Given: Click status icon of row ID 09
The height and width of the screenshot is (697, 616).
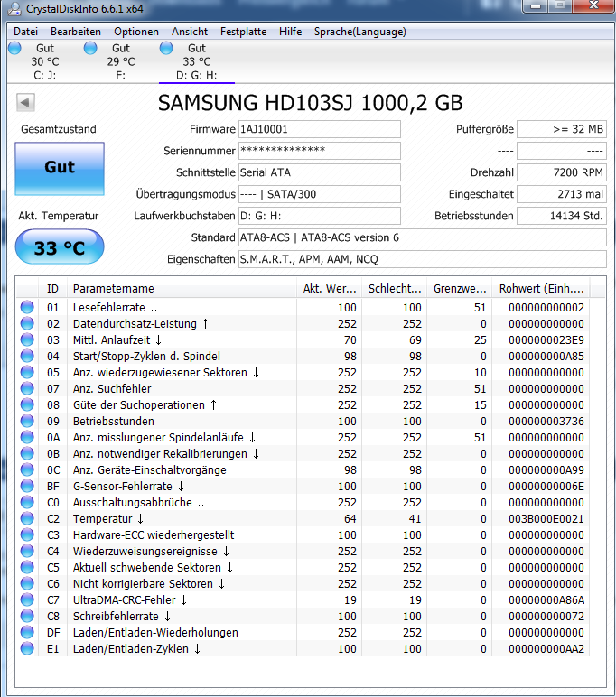Looking at the screenshot, I should tap(27, 421).
